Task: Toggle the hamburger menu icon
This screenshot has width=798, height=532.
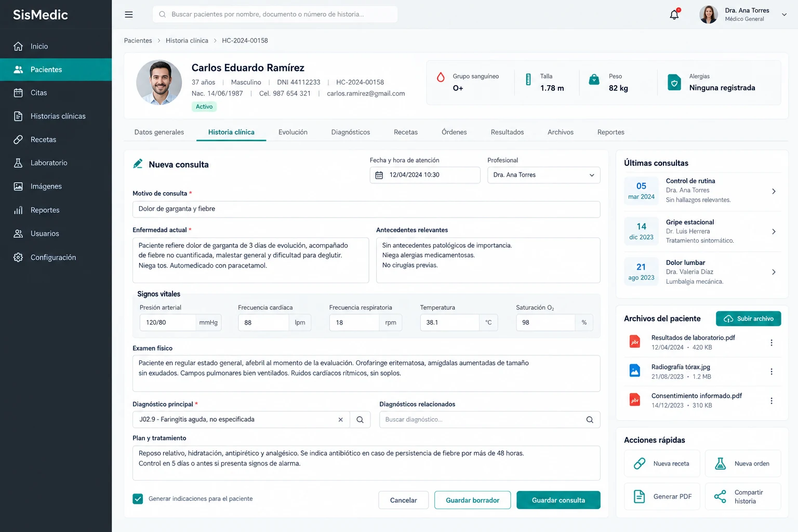Action: pos(129,15)
